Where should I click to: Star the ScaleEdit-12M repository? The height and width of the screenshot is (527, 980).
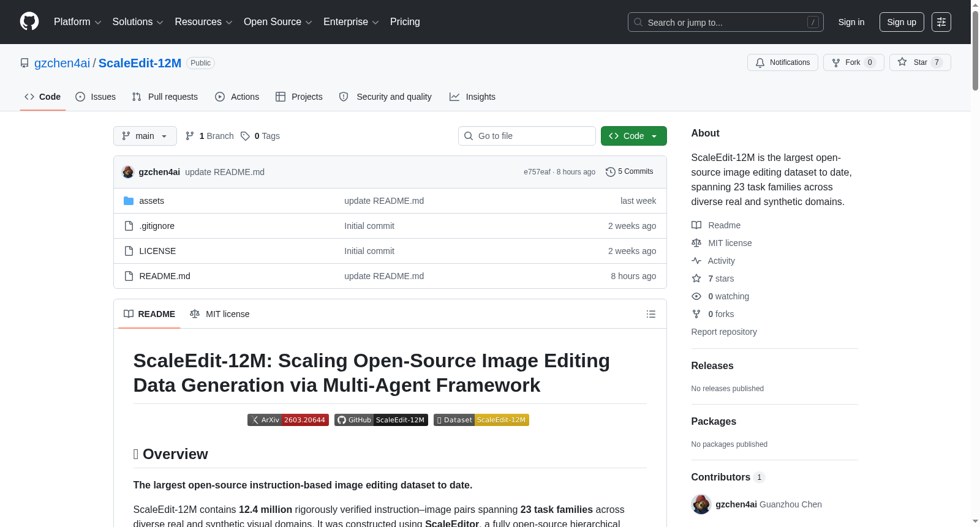click(x=920, y=62)
